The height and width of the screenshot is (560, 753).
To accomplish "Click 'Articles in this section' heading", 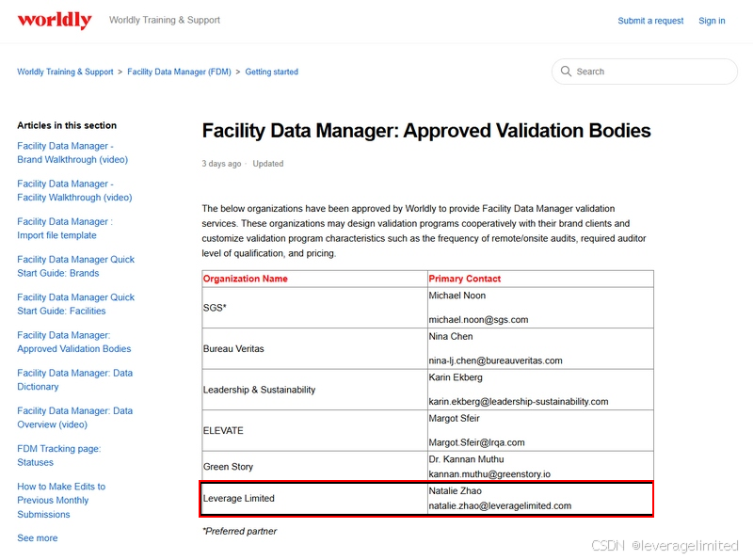I will pyautogui.click(x=67, y=125).
